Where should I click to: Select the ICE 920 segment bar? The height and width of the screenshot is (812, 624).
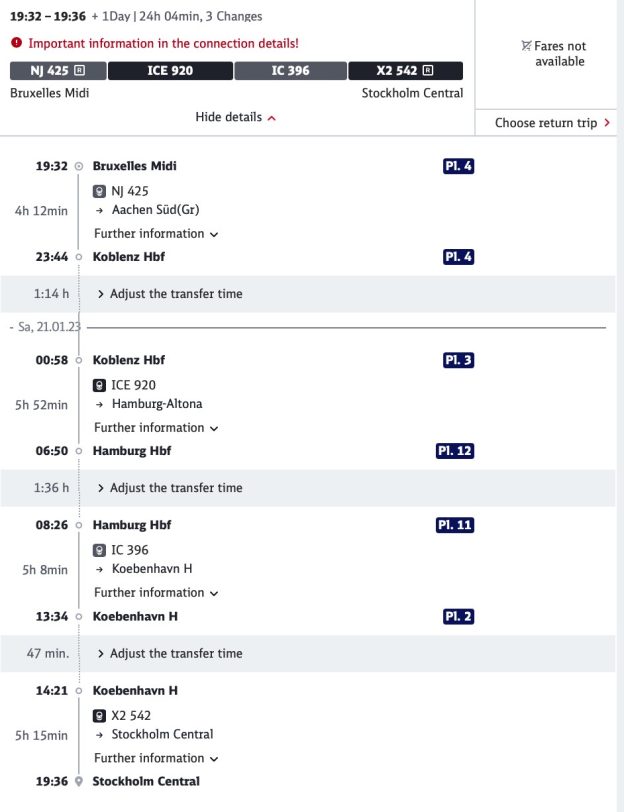pos(170,71)
